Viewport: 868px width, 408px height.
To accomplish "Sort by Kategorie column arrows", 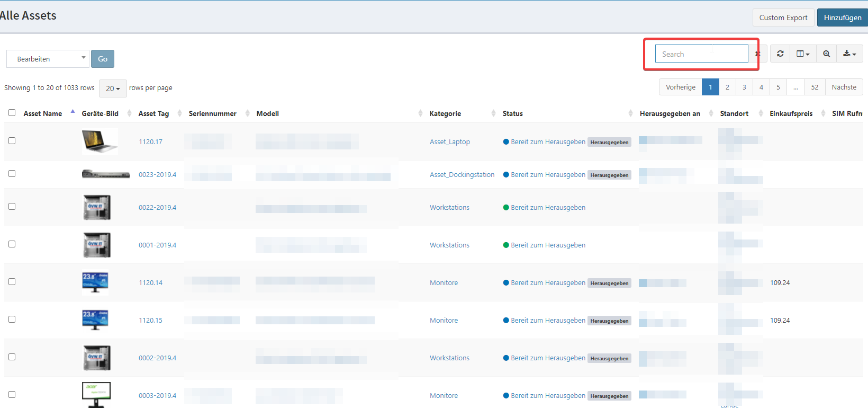I will pos(493,113).
